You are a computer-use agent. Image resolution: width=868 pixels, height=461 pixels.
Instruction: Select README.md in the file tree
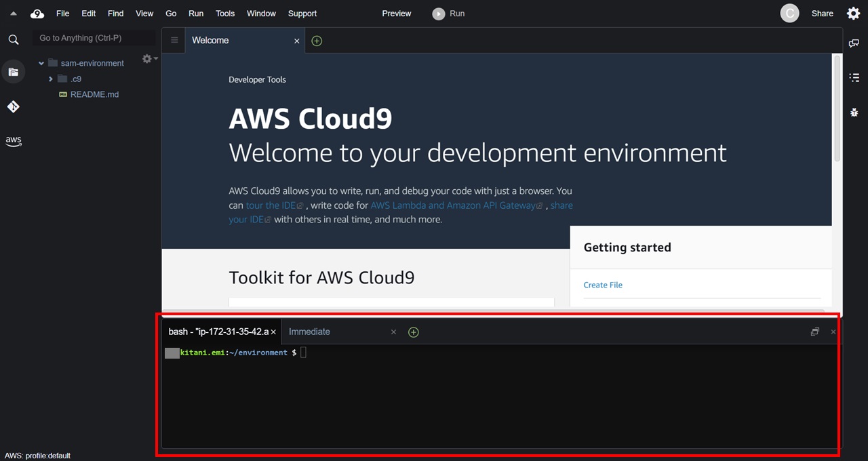pos(94,94)
